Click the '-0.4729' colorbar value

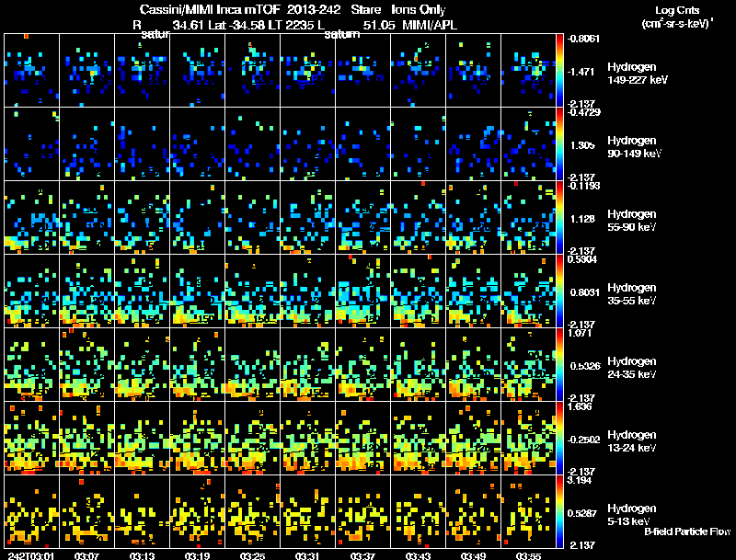click(x=583, y=112)
